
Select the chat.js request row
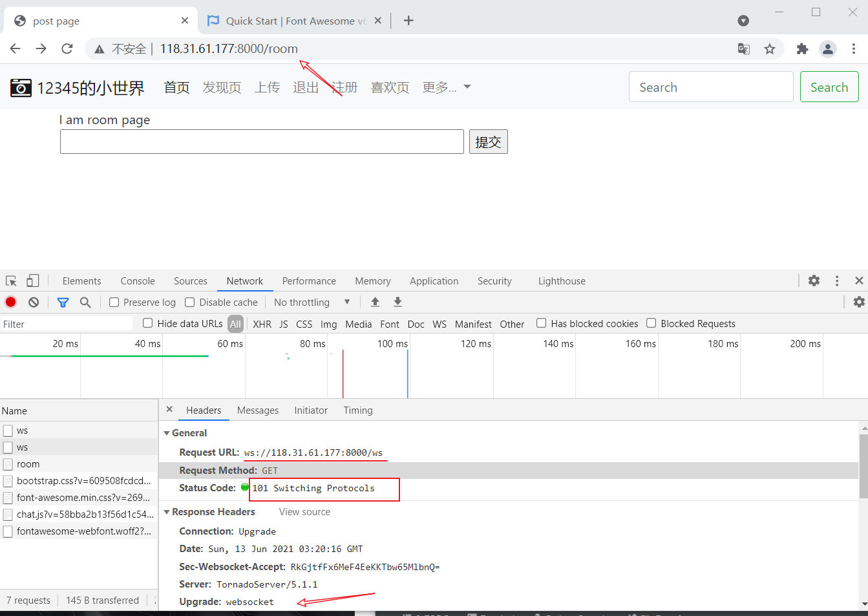click(x=79, y=515)
